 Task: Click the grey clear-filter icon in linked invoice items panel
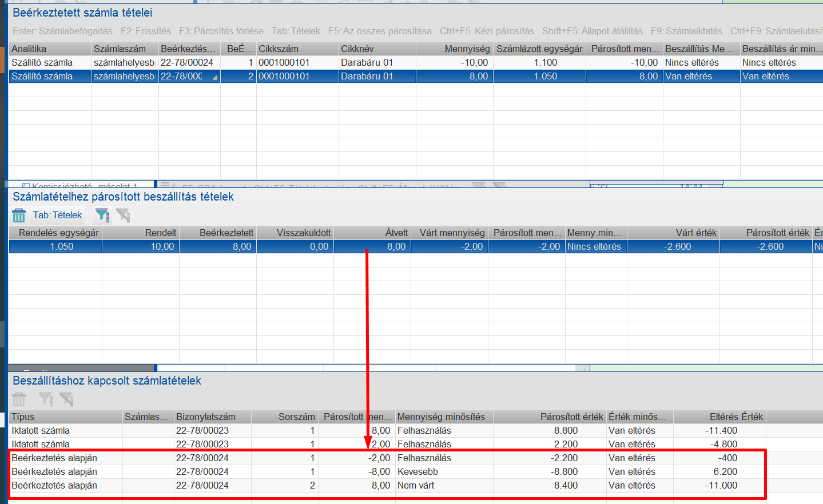point(66,399)
